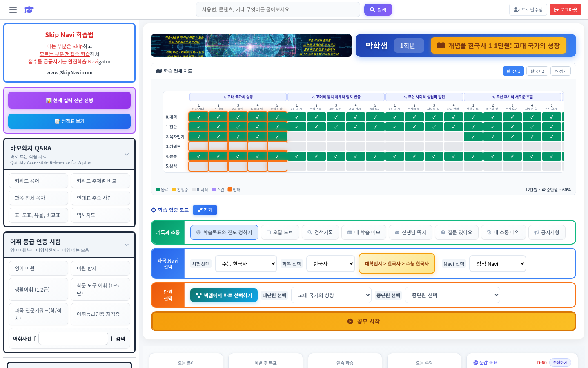This screenshot has height=368, width=588.
Task: Click the magnifier 검색 search button
Action: (x=378, y=10)
